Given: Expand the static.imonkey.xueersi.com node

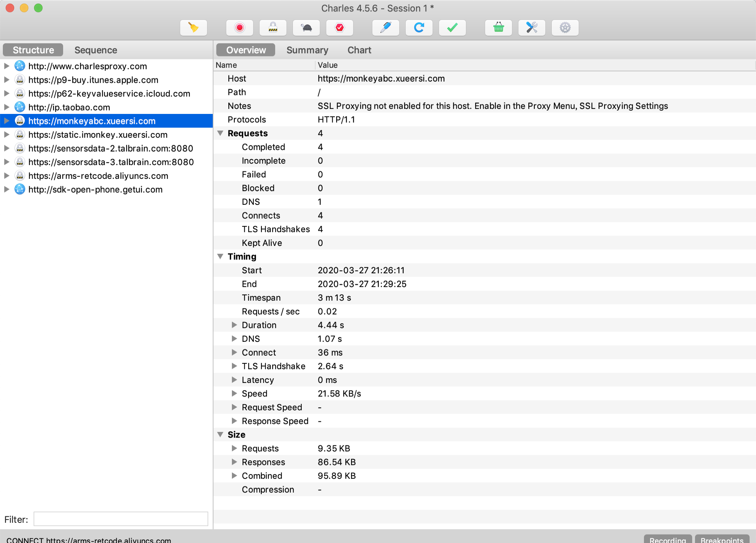Looking at the screenshot, I should (x=6, y=135).
